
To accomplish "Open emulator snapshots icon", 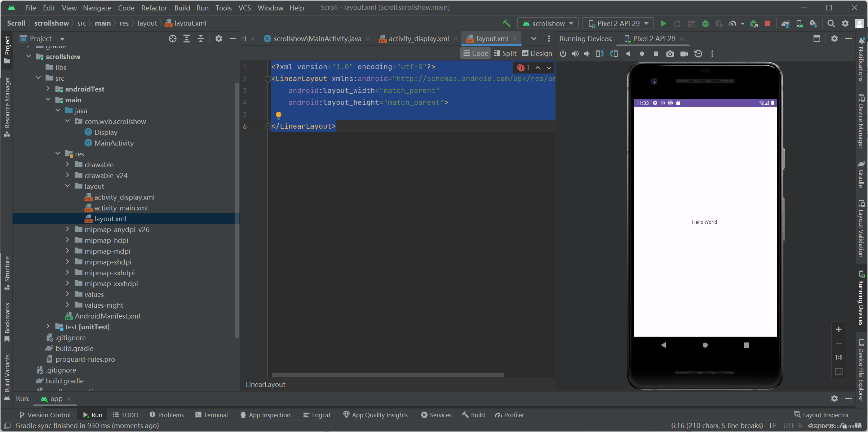I will point(698,54).
